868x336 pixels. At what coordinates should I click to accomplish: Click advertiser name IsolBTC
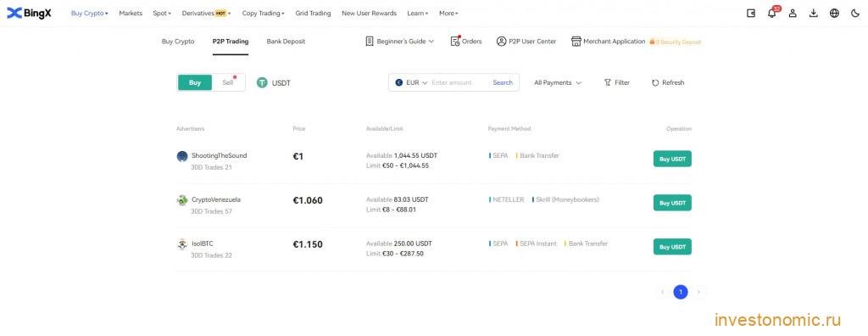click(x=202, y=244)
